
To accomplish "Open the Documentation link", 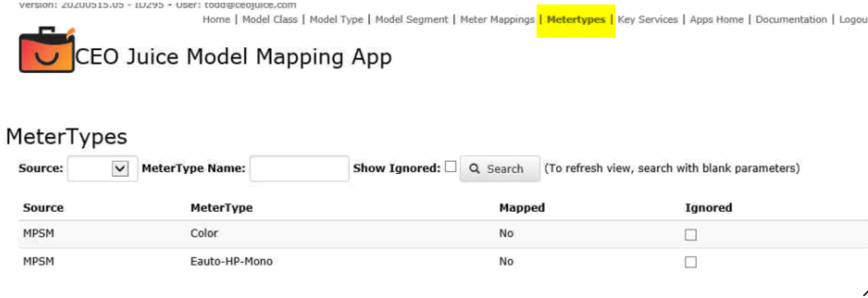I will 791,19.
